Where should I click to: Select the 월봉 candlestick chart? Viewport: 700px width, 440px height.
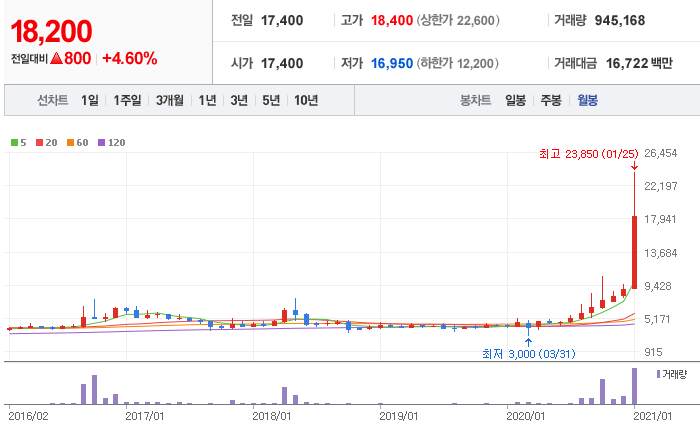point(587,100)
